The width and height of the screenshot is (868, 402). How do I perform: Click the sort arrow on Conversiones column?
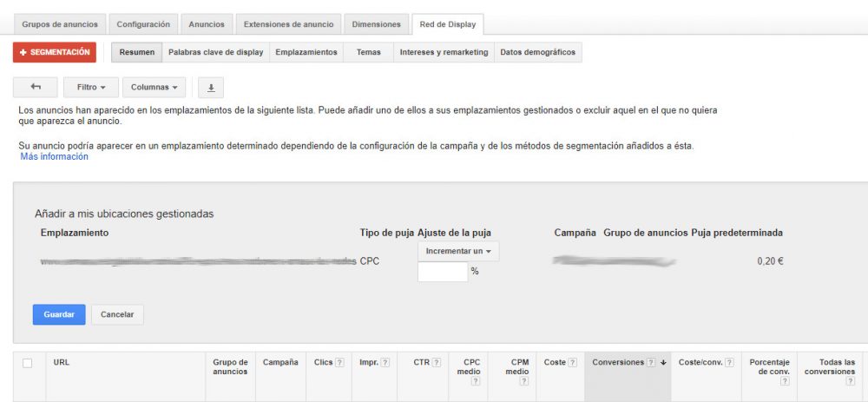663,363
